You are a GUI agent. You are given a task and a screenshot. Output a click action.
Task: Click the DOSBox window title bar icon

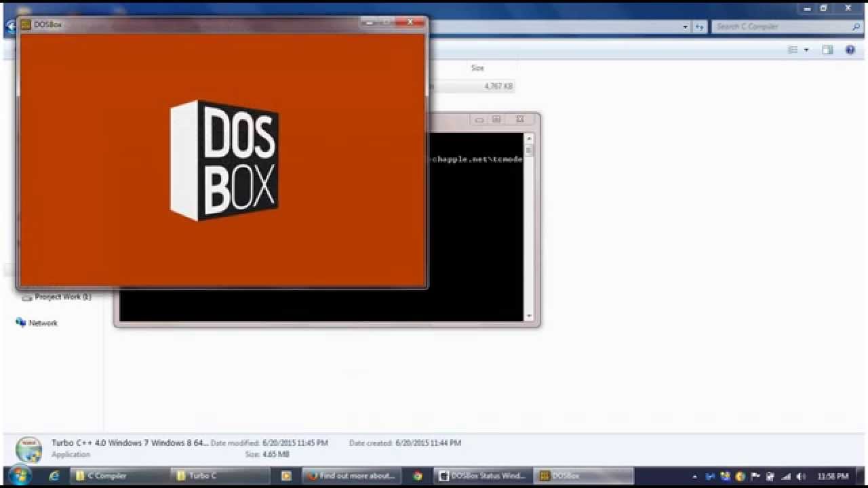(x=26, y=24)
